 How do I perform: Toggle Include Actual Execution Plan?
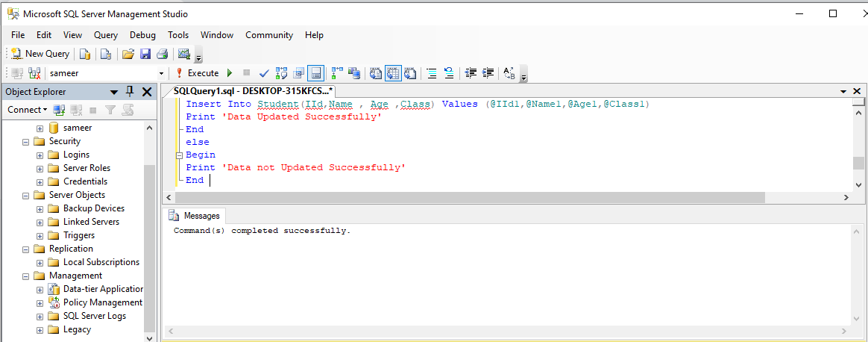click(x=337, y=73)
